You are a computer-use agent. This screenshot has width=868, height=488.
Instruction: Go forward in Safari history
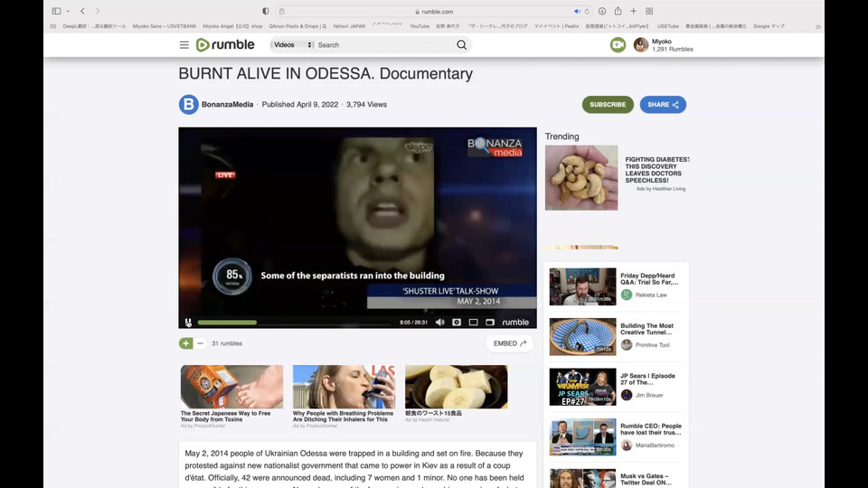(98, 11)
